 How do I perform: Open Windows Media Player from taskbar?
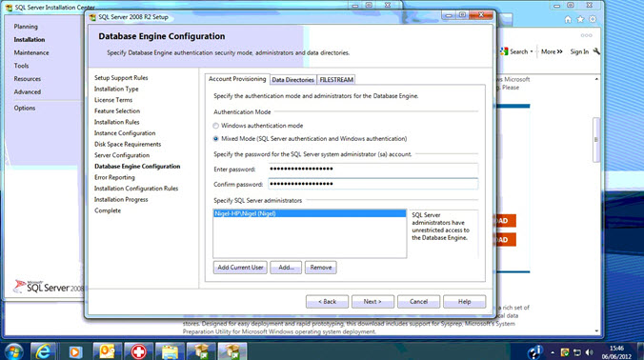point(74,351)
